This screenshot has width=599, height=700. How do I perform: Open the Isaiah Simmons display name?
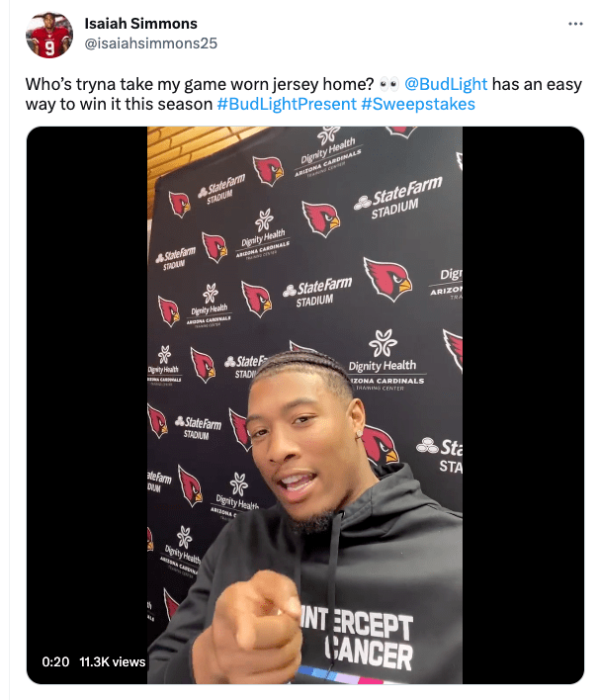(140, 23)
